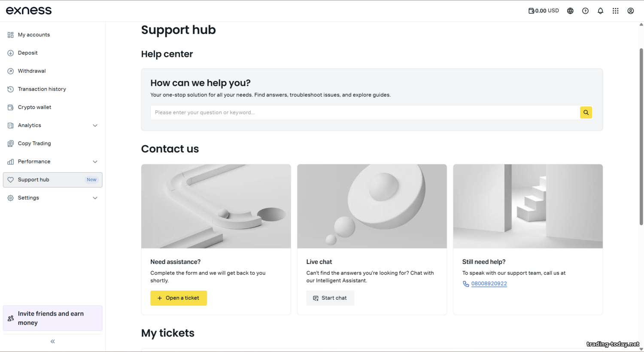Go to Transaction history page
Viewport: 644px width, 352px height.
[42, 89]
